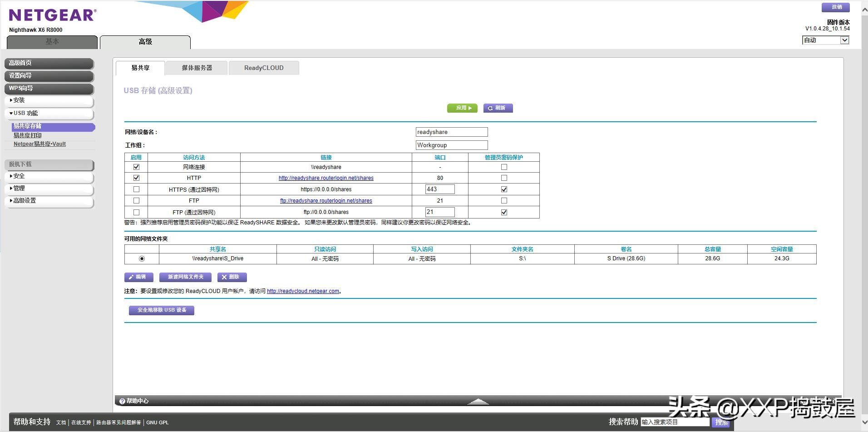Enable FTP (通过因特网) access checkbox
Screen dimensions: 868x432
[136, 212]
